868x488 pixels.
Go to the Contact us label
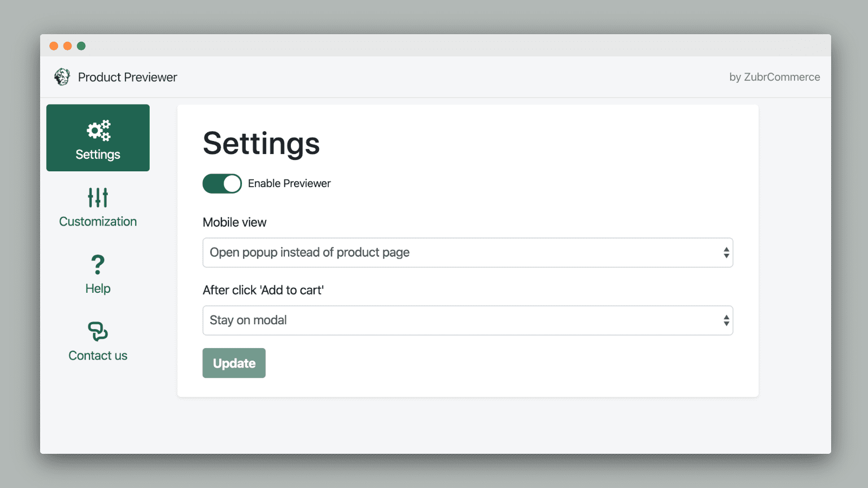(x=98, y=356)
